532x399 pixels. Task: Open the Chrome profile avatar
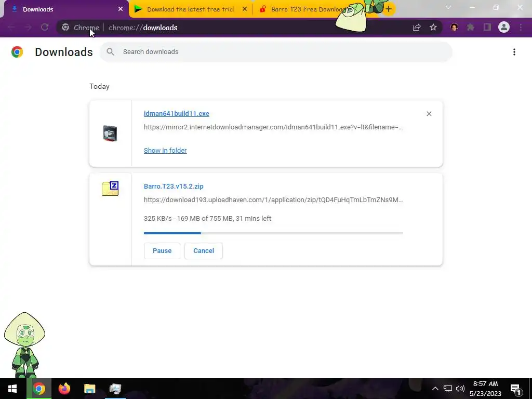(504, 27)
